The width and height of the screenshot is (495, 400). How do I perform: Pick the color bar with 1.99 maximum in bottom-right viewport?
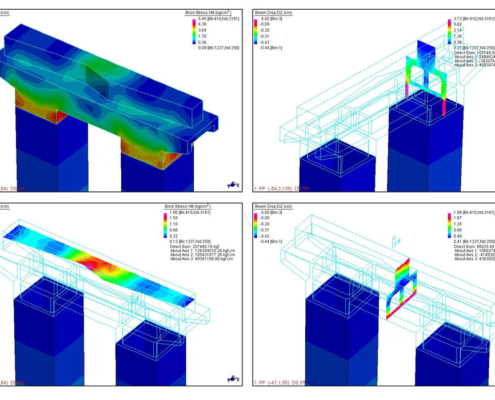(449, 225)
